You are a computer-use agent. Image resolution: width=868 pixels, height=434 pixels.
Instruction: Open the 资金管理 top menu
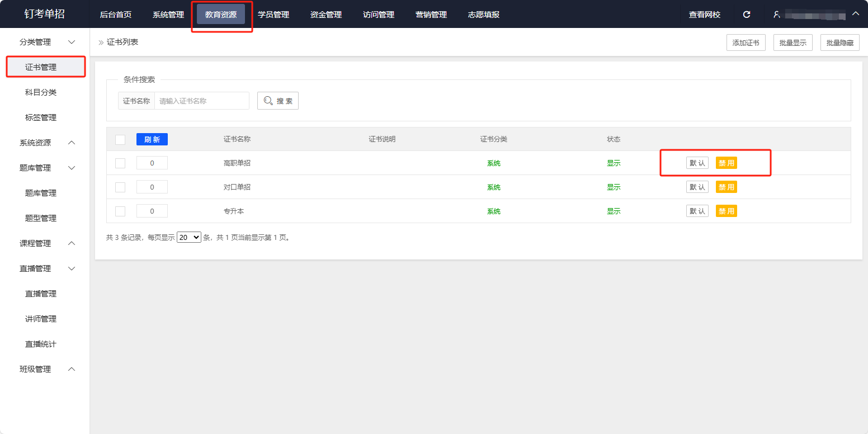click(x=326, y=15)
